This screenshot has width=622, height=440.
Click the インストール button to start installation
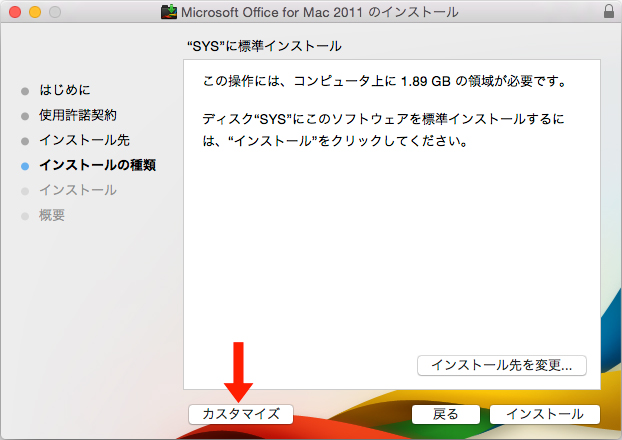tap(545, 414)
